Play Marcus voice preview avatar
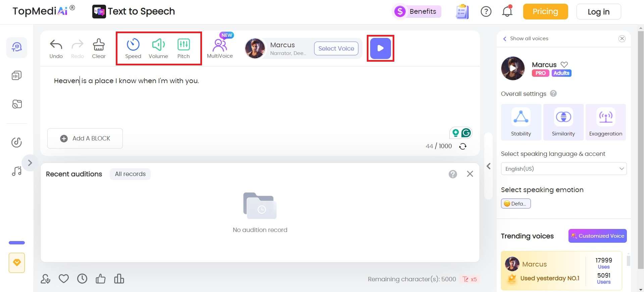The height and width of the screenshot is (292, 644). click(513, 68)
